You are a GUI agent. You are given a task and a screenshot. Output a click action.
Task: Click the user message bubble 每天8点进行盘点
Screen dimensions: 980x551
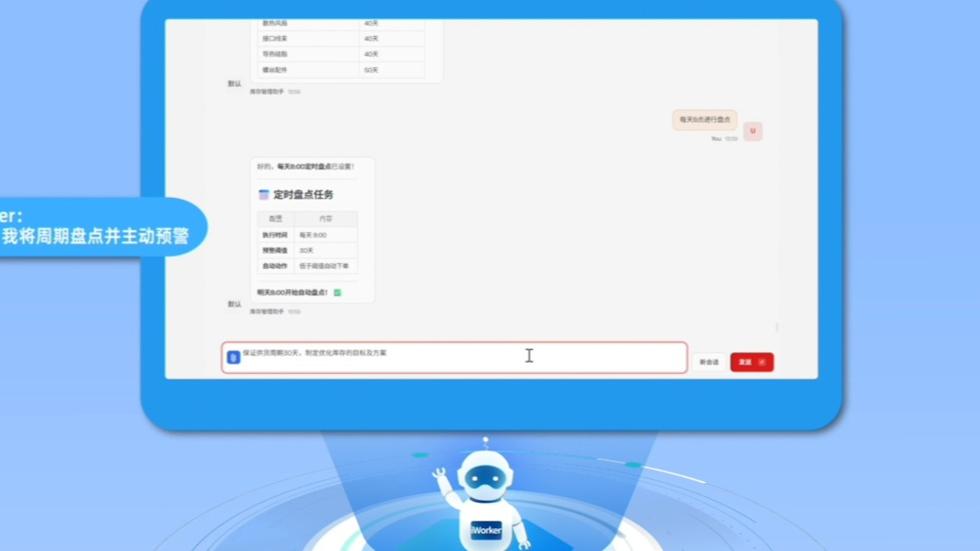(x=704, y=120)
